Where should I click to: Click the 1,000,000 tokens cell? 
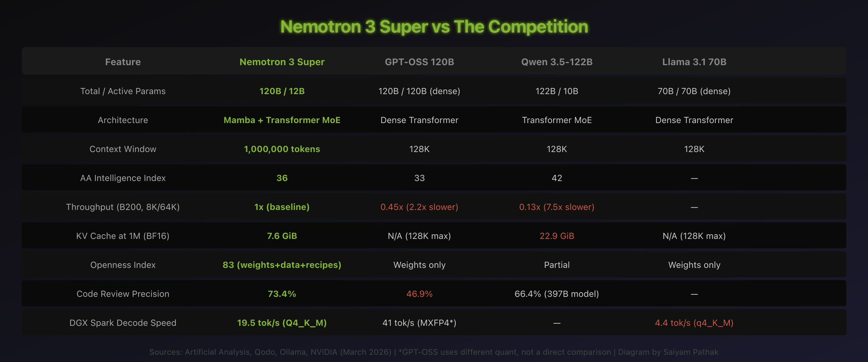pos(282,149)
